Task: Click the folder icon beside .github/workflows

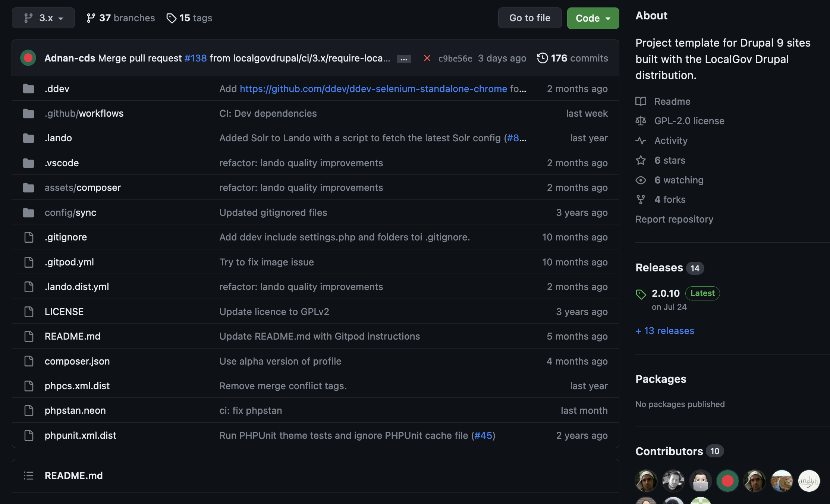Action: (x=28, y=113)
